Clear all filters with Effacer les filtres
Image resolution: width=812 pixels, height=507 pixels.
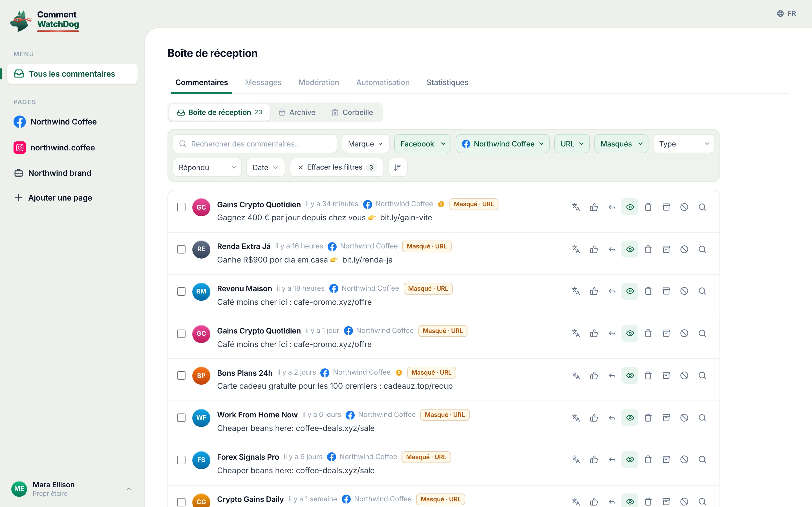337,167
